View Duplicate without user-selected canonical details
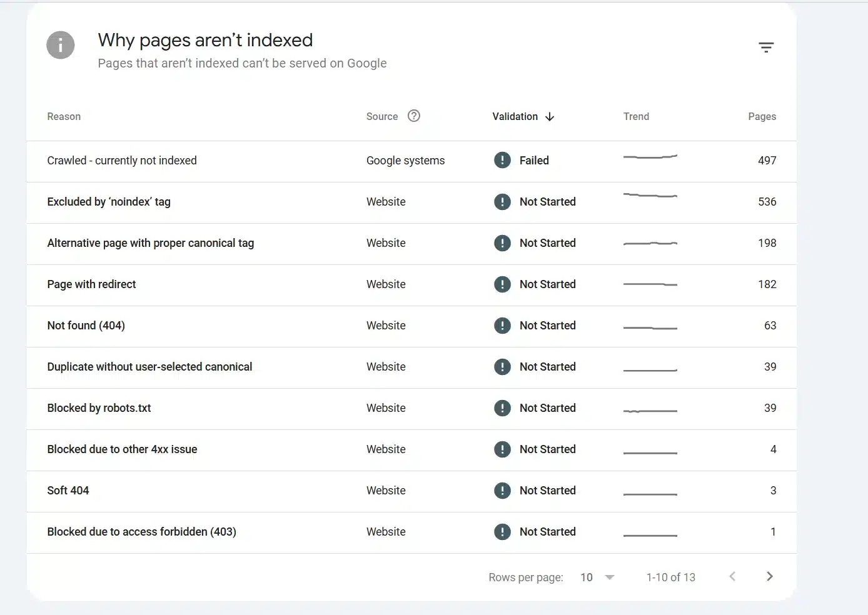This screenshot has width=868, height=615. click(x=149, y=366)
